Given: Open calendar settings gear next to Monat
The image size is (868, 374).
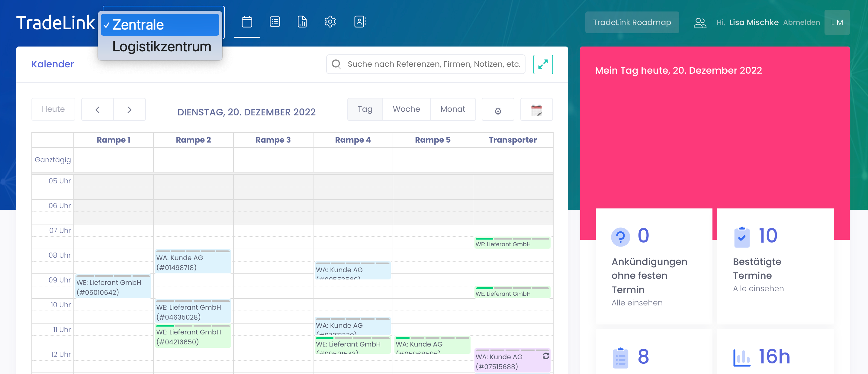Looking at the screenshot, I should [x=498, y=110].
